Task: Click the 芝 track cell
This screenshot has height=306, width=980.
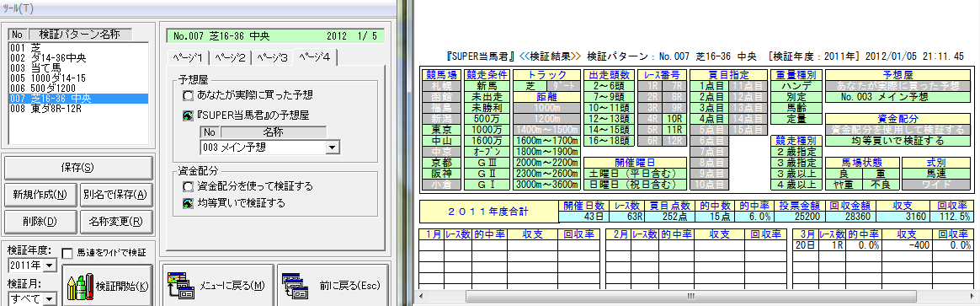Action: pos(530,86)
